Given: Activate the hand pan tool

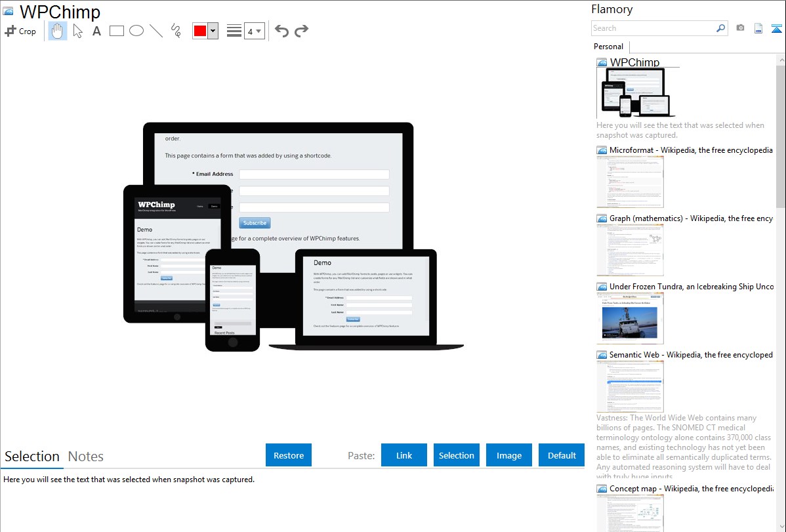Looking at the screenshot, I should coord(58,31).
